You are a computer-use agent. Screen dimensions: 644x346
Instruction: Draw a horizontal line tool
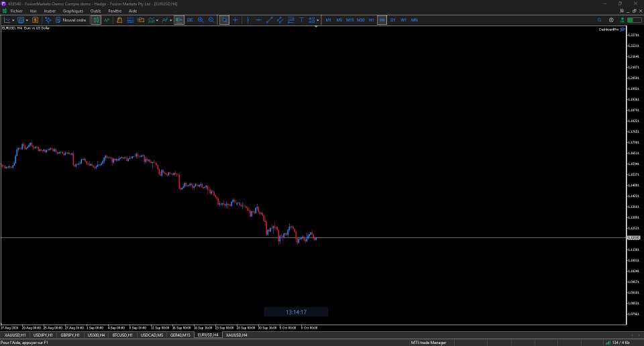259,19
